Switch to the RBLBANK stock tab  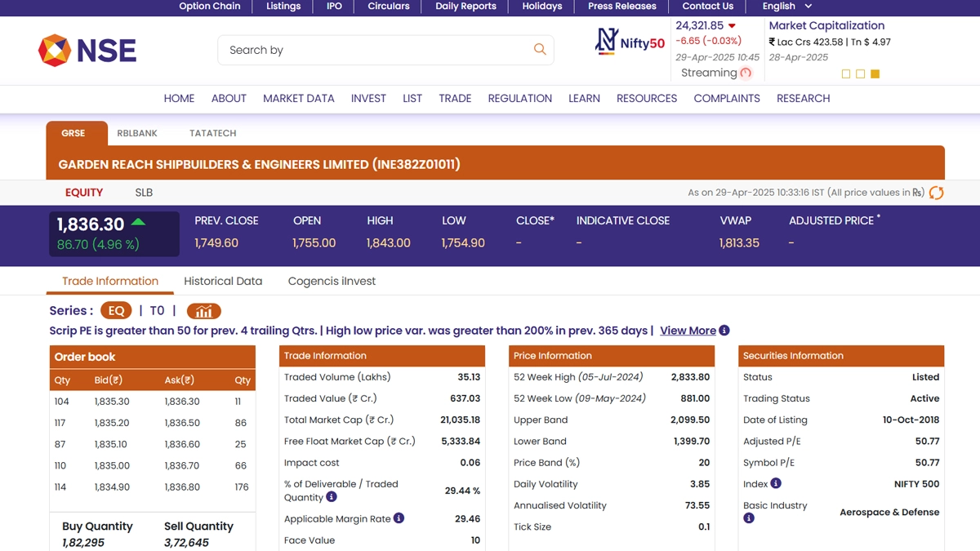(x=137, y=133)
